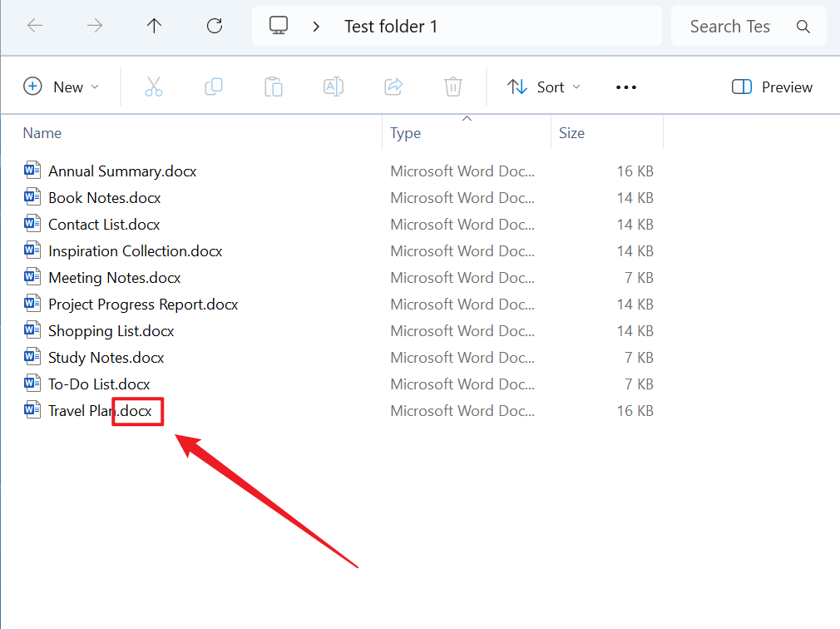This screenshot has height=629, width=840.
Task: Sort files by the Name column header
Action: [x=42, y=133]
